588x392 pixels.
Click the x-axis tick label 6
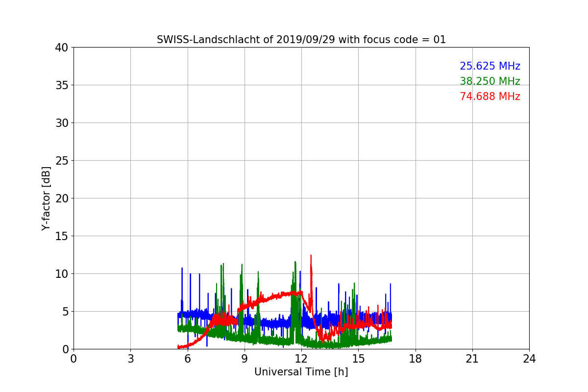(x=188, y=359)
